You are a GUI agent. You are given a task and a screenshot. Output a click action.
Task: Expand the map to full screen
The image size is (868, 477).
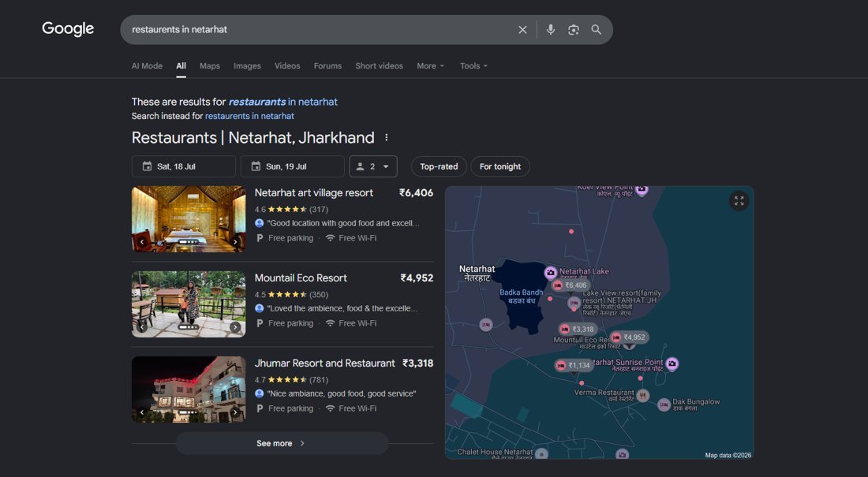click(739, 201)
